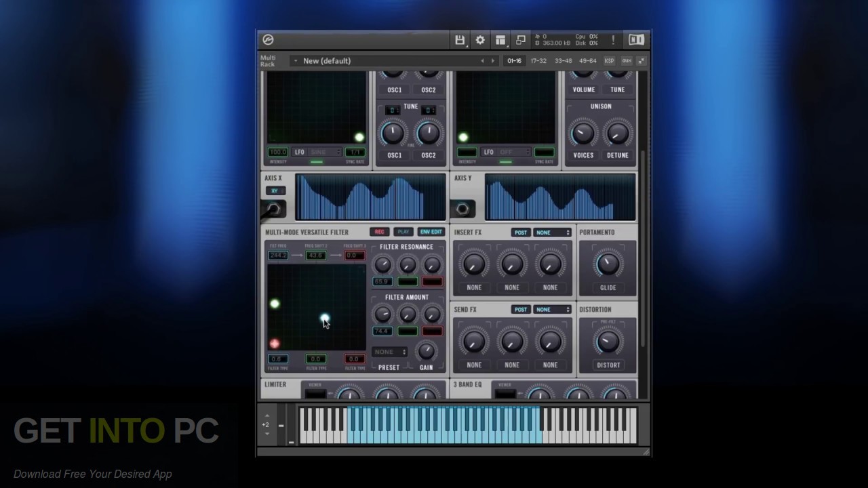Screen dimensions: 868x488
Task: Click the red filter pad node
Action: (x=275, y=344)
